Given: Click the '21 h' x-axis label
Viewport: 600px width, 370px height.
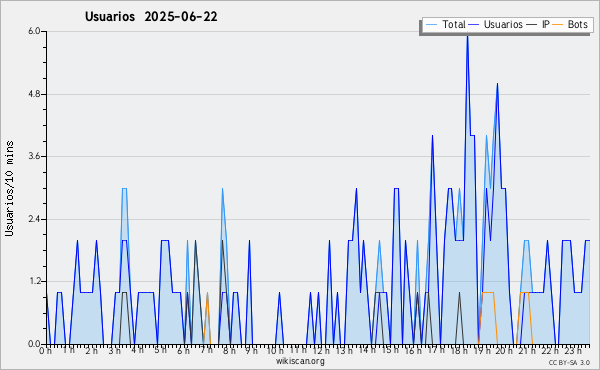Looking at the screenshot, I should point(528,351).
